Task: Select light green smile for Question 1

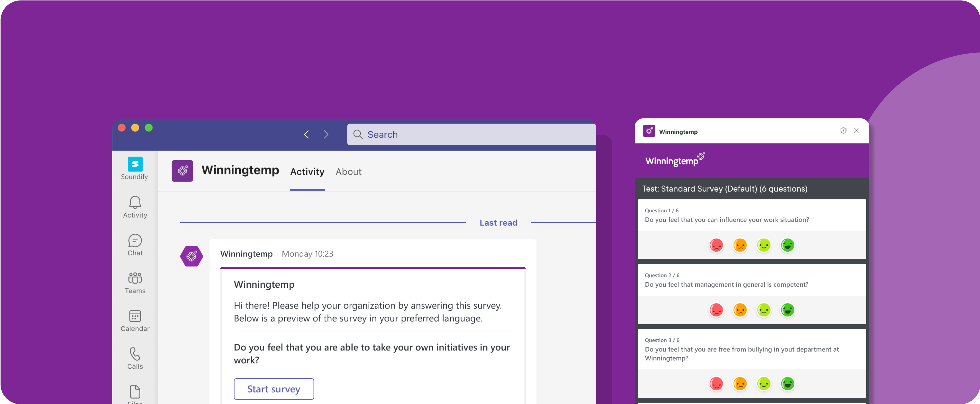Action: click(764, 245)
